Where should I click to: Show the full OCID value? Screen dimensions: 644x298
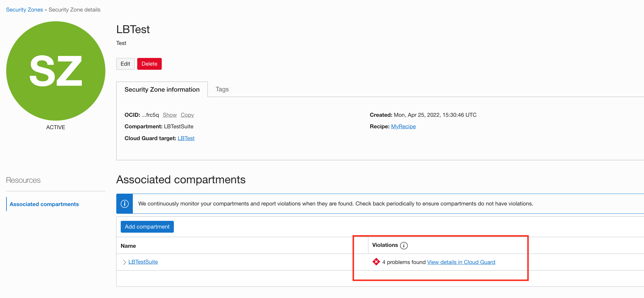click(x=169, y=115)
